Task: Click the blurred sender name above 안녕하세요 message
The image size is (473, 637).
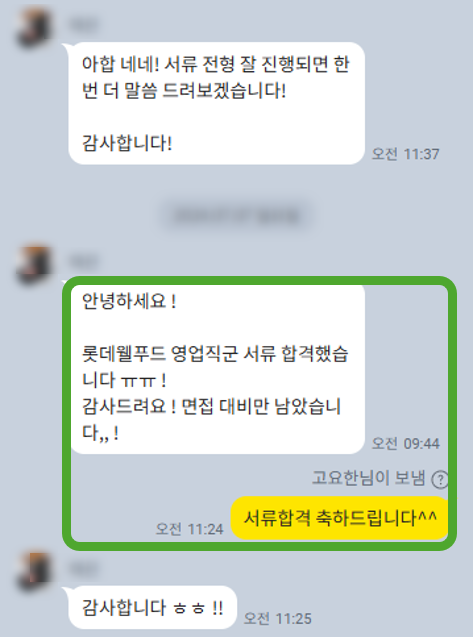Action: (x=83, y=261)
